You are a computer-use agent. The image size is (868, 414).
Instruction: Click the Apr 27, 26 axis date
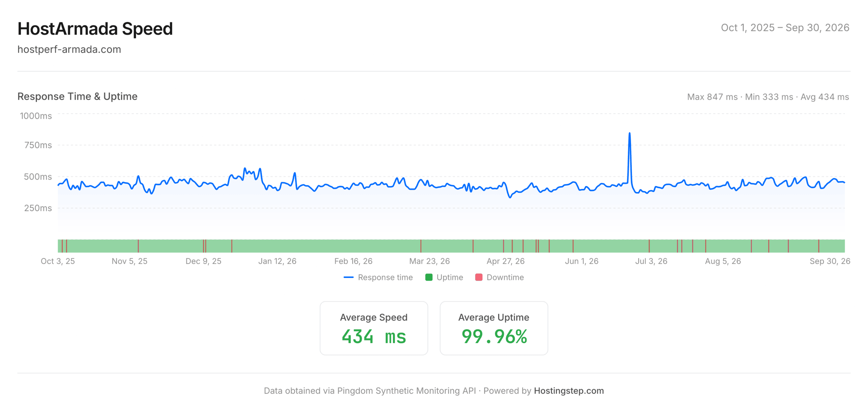point(506,261)
